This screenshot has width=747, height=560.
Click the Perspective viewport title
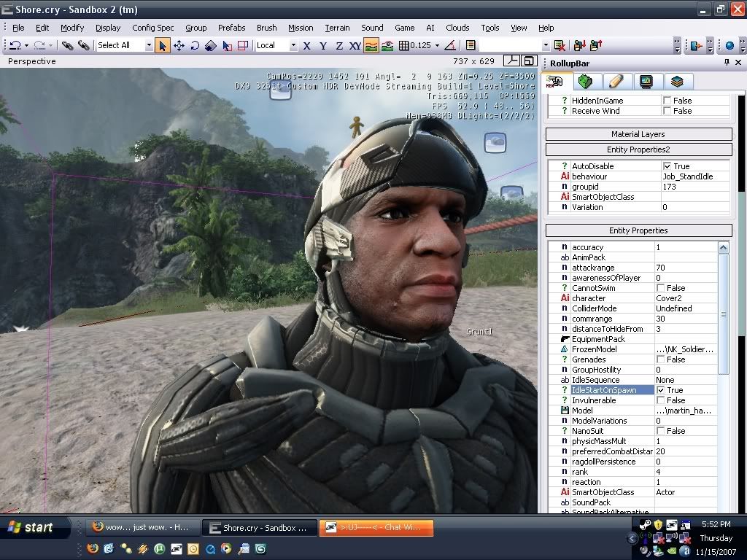[32, 61]
